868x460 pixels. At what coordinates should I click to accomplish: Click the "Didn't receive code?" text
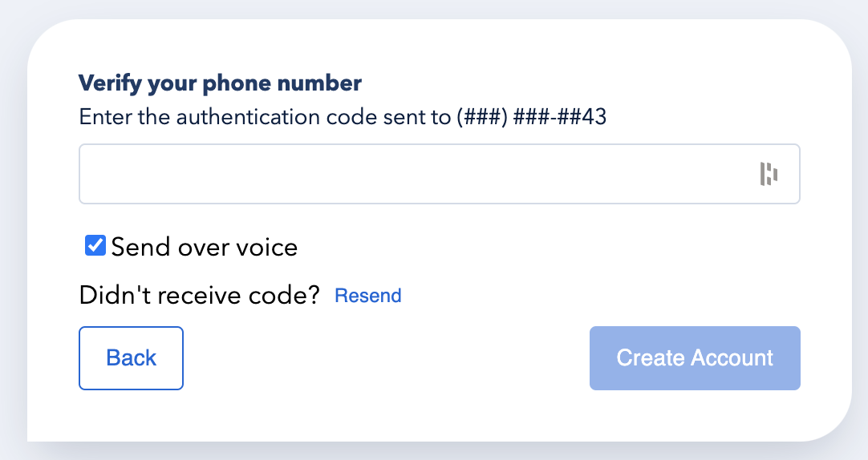(199, 296)
